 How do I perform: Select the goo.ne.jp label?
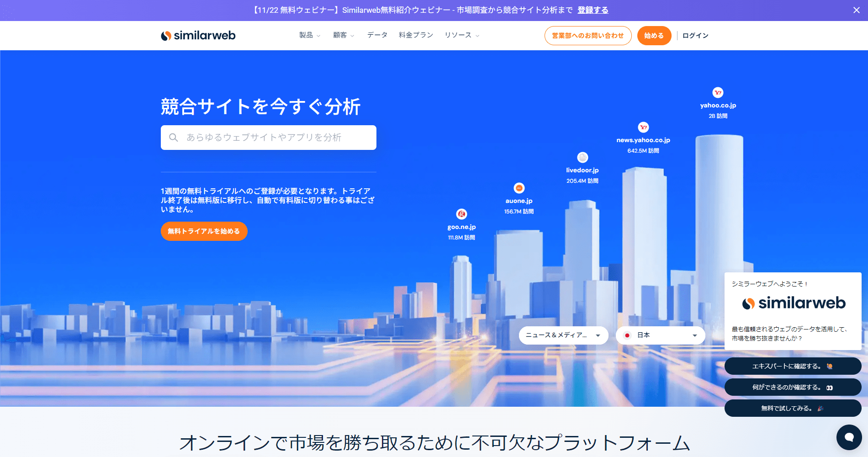[x=462, y=227]
